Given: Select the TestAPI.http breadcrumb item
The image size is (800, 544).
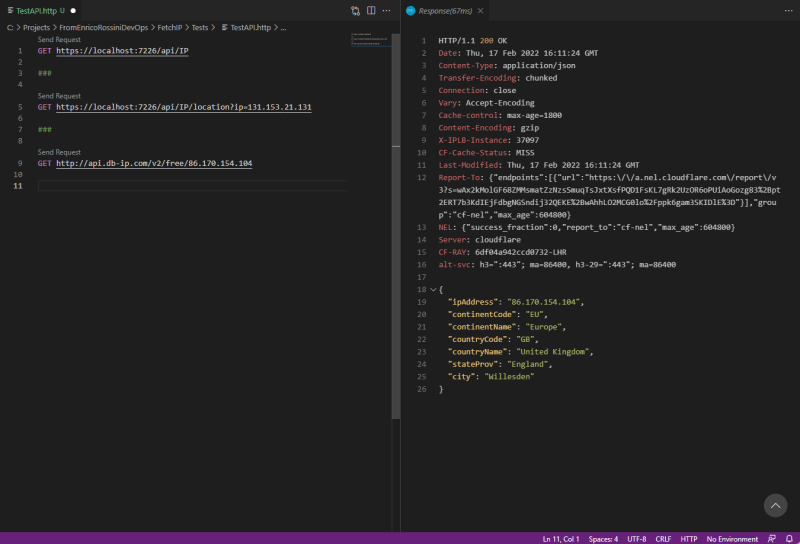Looking at the screenshot, I should tap(251, 28).
